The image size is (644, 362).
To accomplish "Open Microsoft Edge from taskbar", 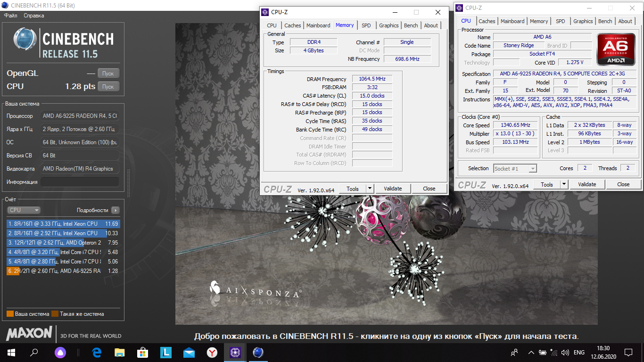I will click(97, 352).
